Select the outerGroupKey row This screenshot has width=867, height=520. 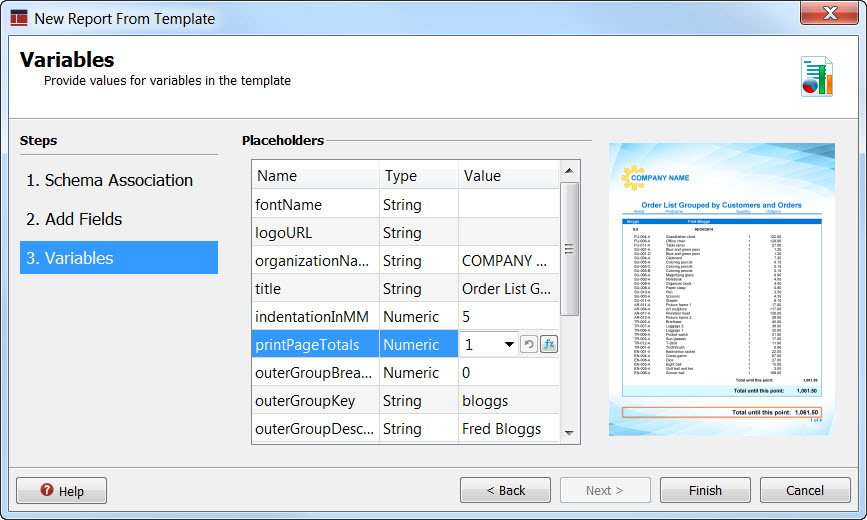tap(315, 401)
